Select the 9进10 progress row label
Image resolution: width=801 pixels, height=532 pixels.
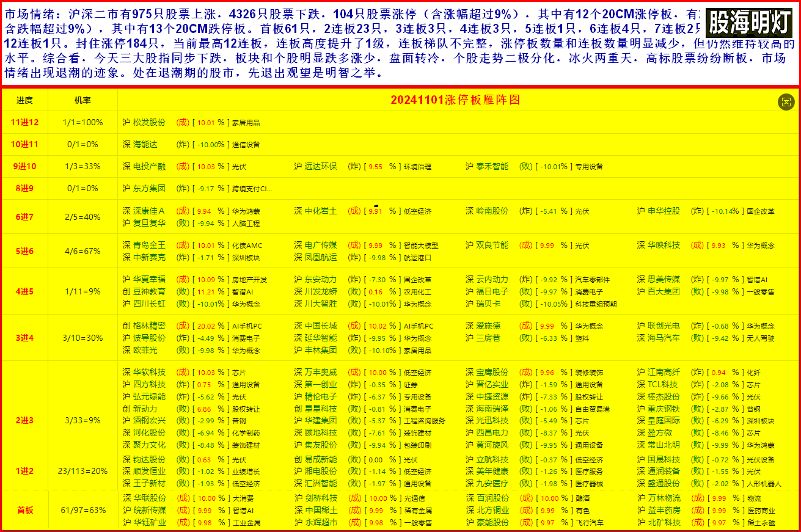click(24, 166)
